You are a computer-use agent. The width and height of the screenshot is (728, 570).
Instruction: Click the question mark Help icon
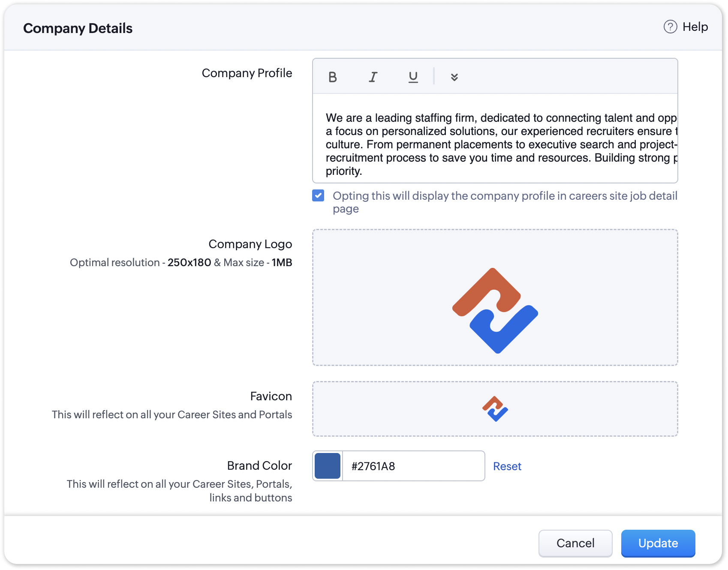pos(670,27)
